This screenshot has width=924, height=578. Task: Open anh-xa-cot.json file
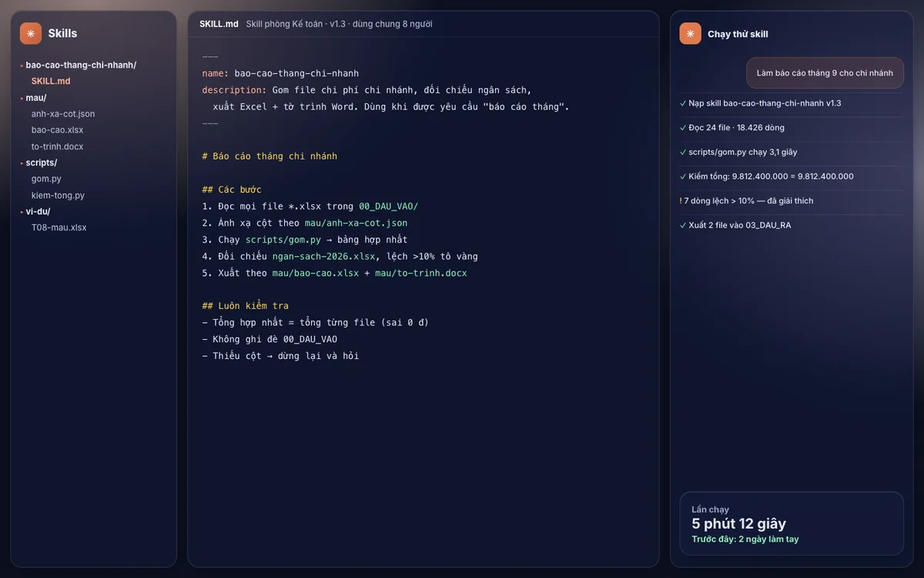[63, 114]
